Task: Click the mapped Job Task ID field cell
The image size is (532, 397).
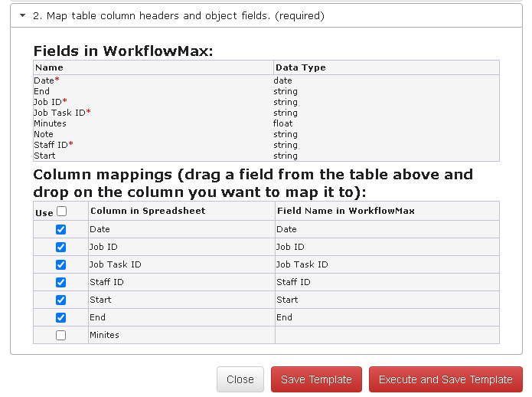Action: point(387,264)
